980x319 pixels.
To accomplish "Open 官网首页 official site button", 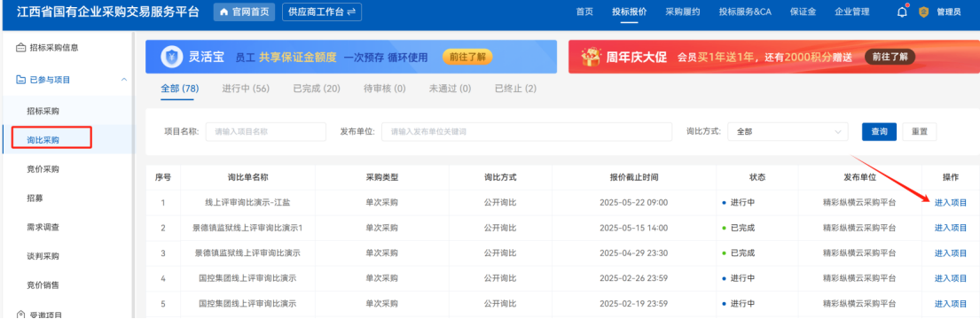I will click(244, 12).
